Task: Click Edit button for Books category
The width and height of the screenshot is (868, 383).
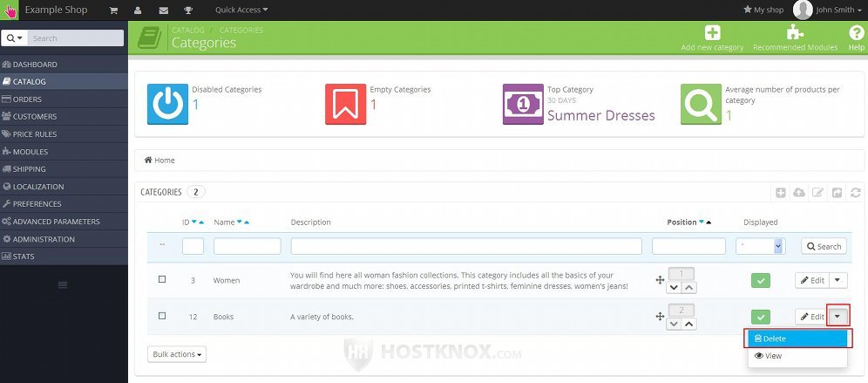Action: (x=812, y=317)
